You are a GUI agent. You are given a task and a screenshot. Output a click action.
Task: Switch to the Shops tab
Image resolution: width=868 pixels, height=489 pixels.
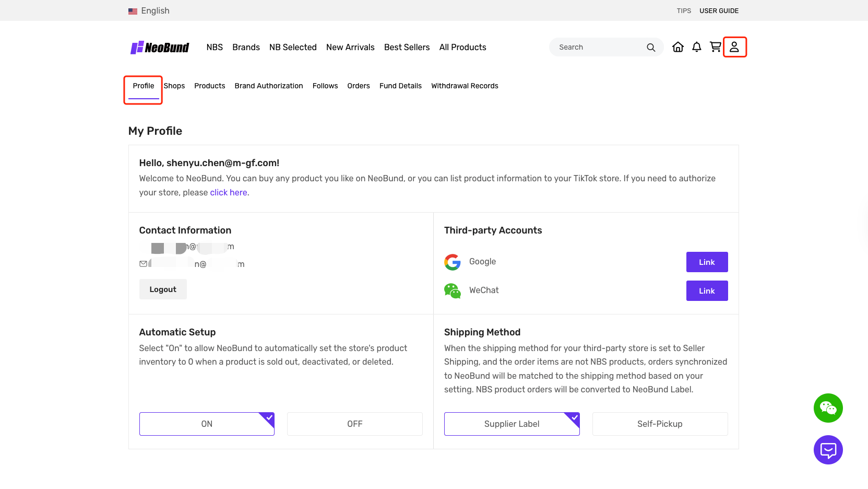(x=174, y=86)
